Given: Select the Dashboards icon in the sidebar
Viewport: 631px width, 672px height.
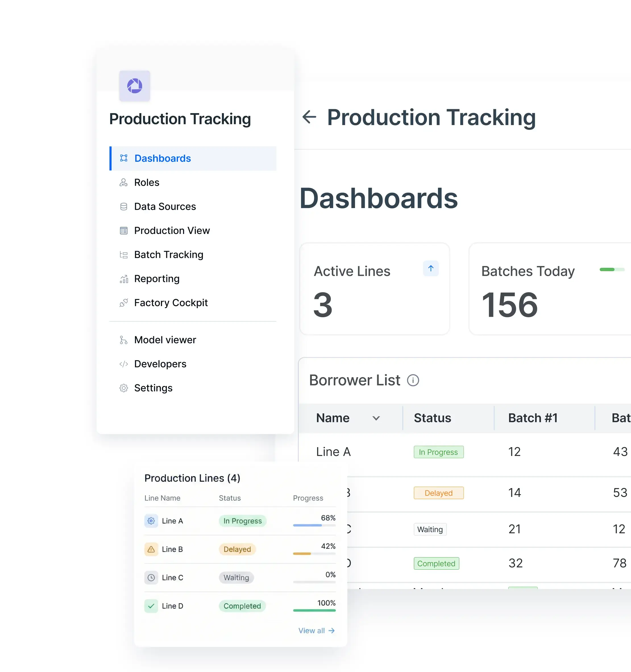Looking at the screenshot, I should 124,158.
